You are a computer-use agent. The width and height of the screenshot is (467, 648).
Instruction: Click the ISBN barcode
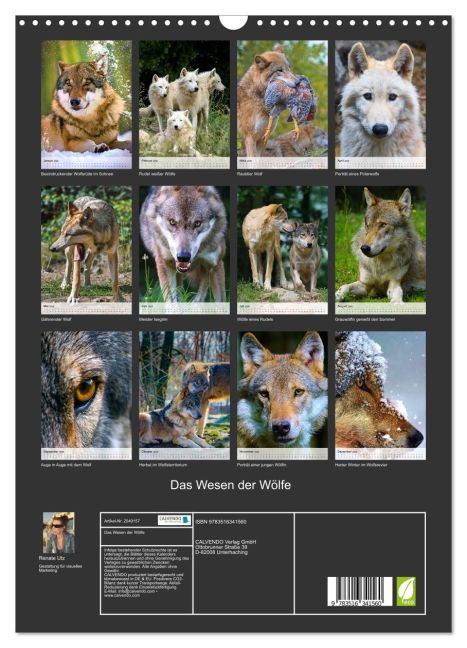point(360,591)
